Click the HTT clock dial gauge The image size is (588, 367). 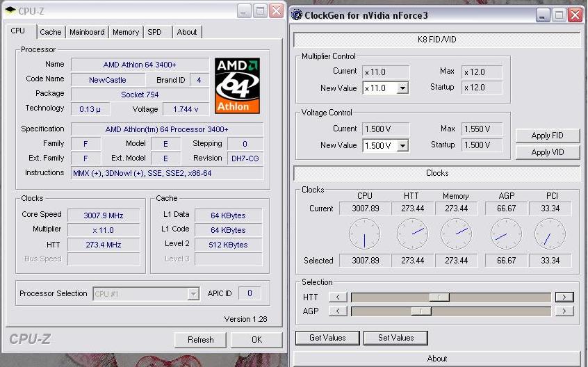(x=412, y=234)
